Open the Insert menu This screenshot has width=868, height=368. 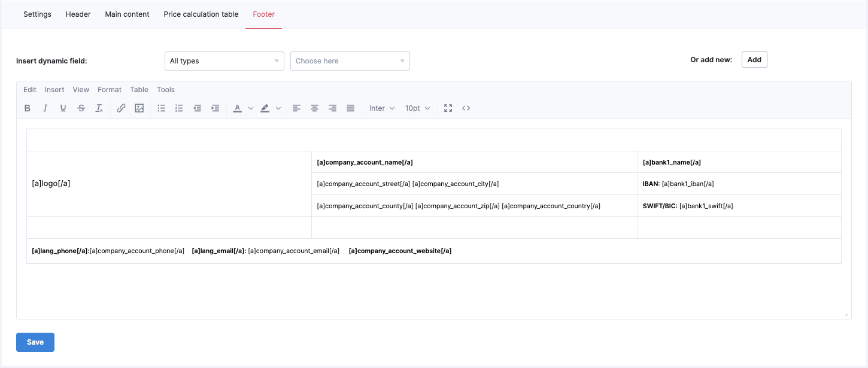coord(54,90)
